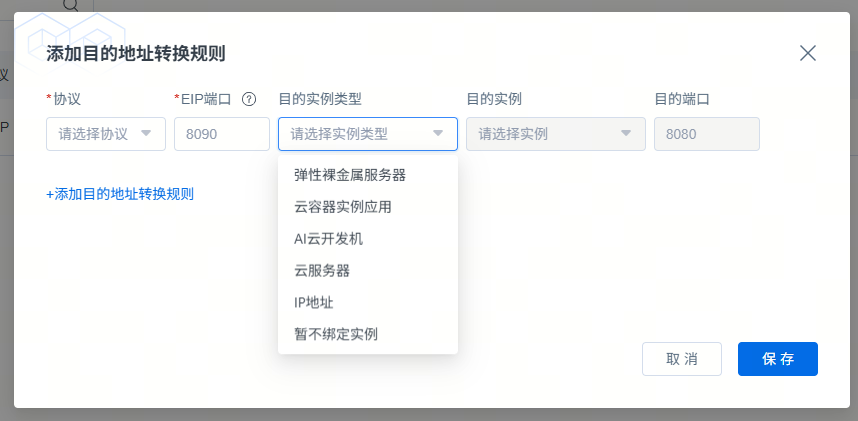The width and height of the screenshot is (858, 421).
Task: Choose IP地址 from the dropdown list
Action: [314, 302]
